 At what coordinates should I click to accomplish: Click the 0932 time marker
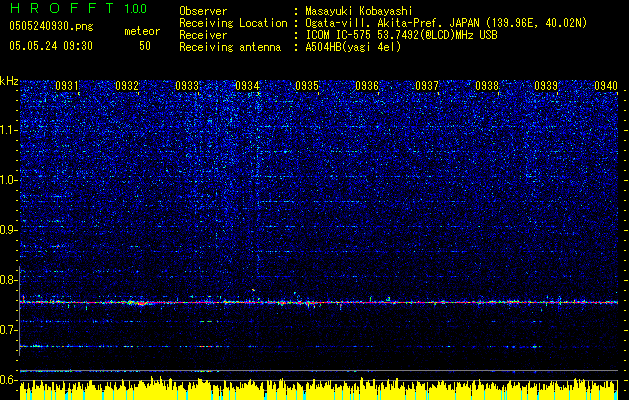(127, 86)
